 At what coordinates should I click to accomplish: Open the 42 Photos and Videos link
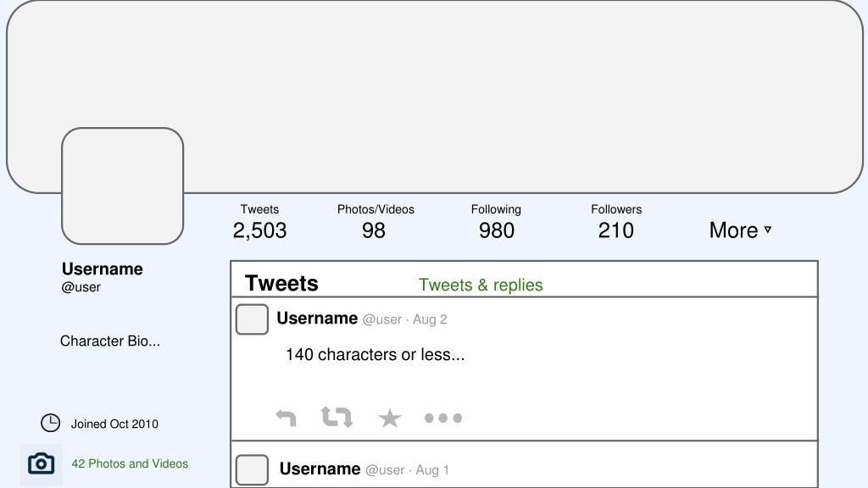coord(130,463)
